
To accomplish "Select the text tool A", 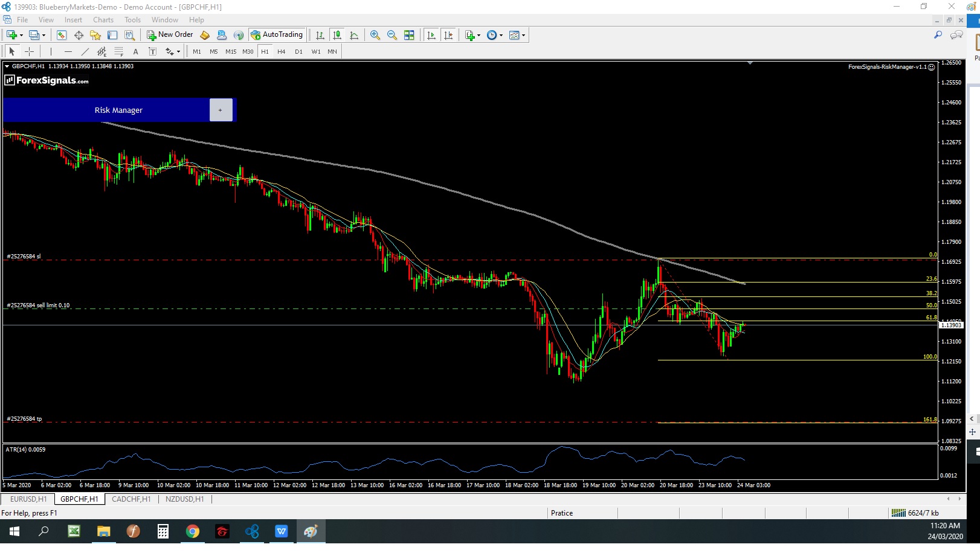I will [x=135, y=51].
